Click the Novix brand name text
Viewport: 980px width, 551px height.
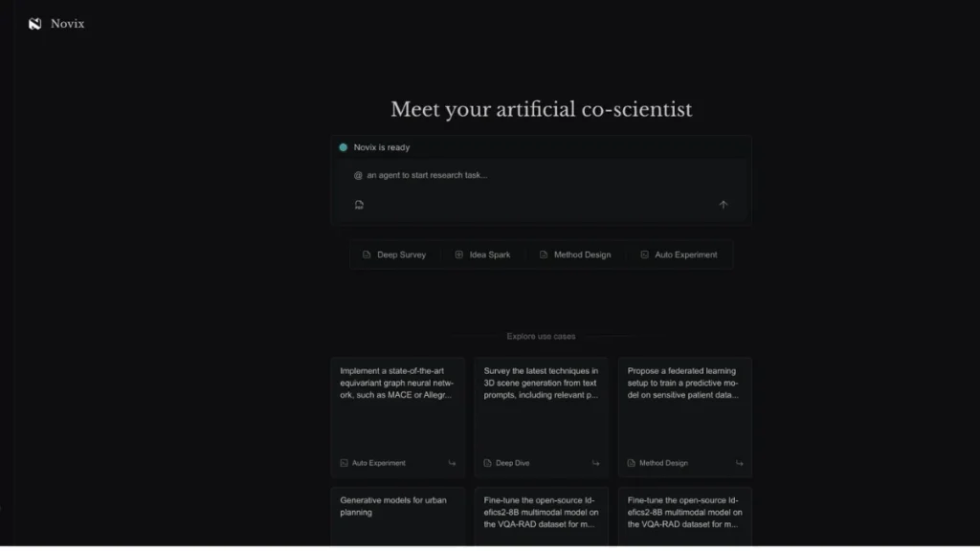pos(67,24)
